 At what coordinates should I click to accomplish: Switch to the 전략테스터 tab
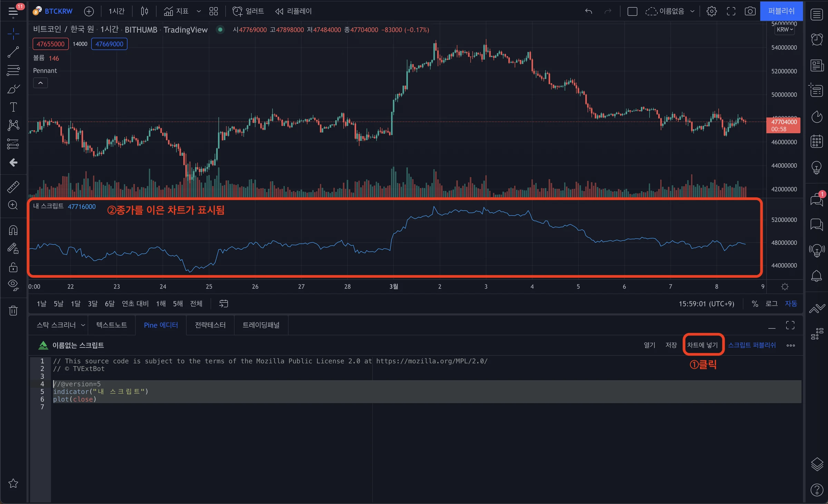click(x=210, y=325)
